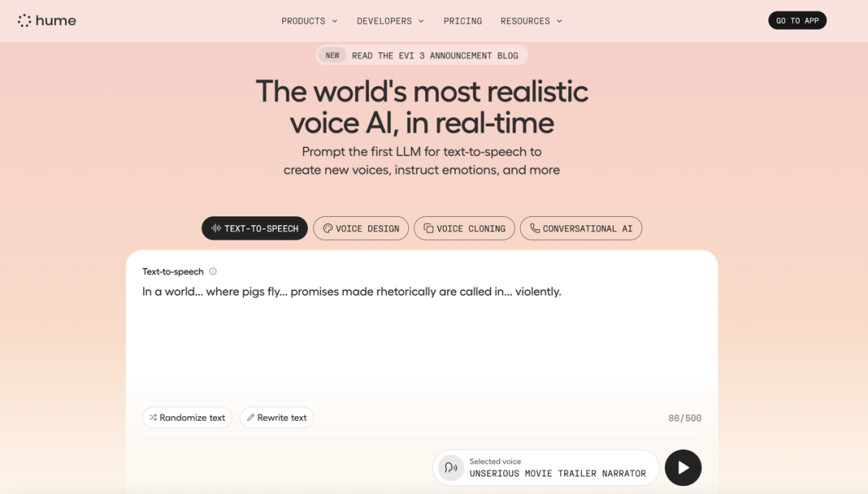Switch to the Voice Design tab

point(361,228)
